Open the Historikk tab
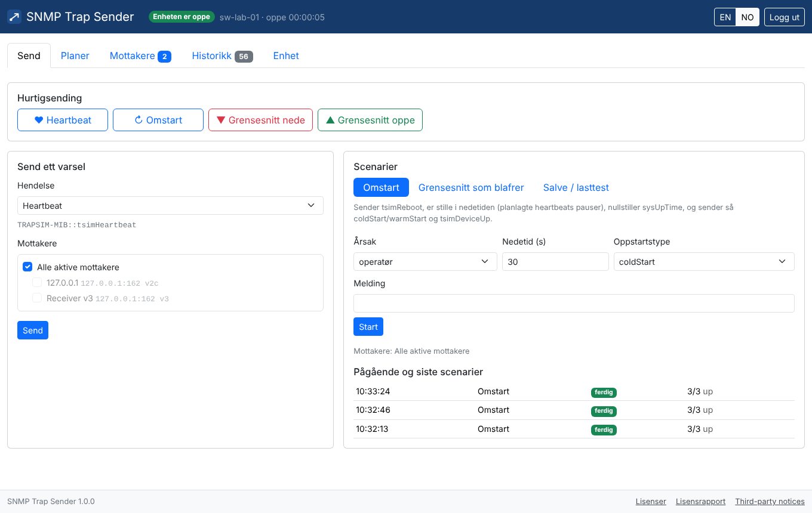Screen dimensions: 812x513 [222, 55]
